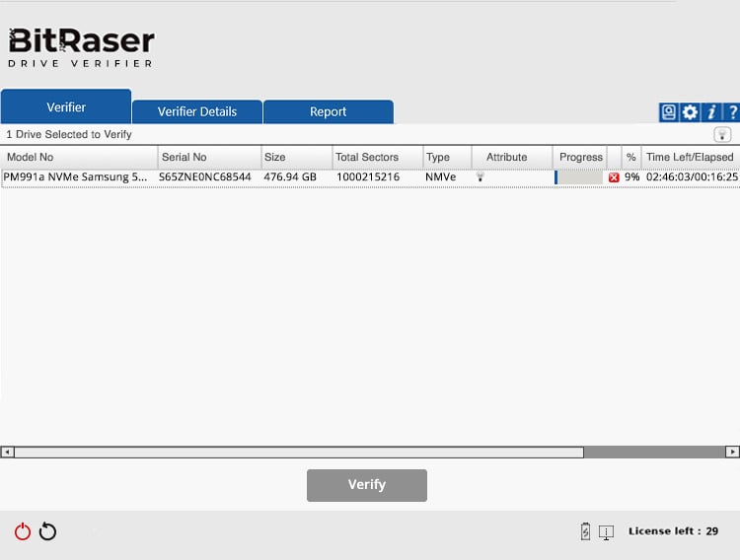Click the filter funnel button above table
Viewport: 740px width, 560px height.
(722, 134)
